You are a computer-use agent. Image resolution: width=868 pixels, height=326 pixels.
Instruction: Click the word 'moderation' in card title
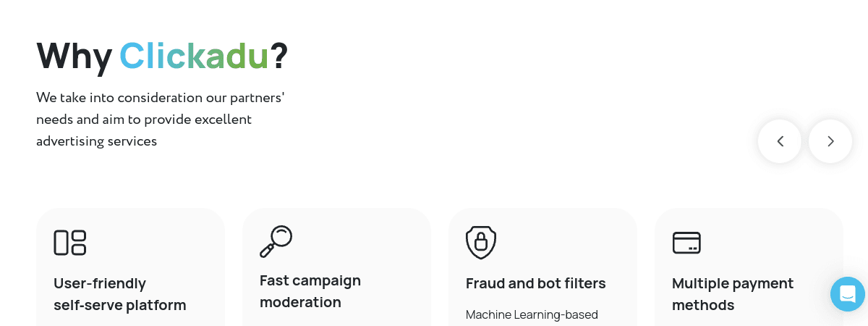coord(300,302)
